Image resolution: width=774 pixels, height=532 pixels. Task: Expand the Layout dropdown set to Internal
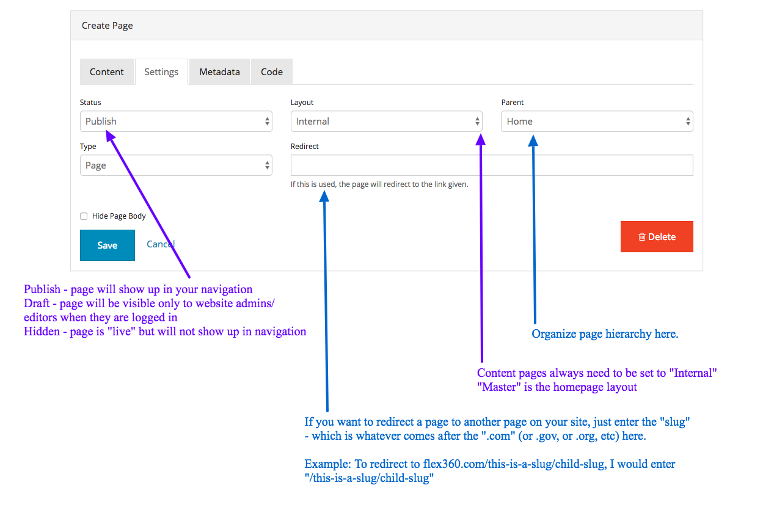point(382,122)
